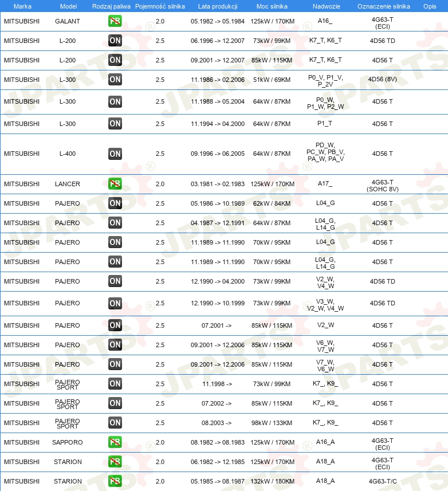This screenshot has width=448, height=491.
Task: Click the diesel ON icon for PAJERO 62kW row
Action: pyautogui.click(x=115, y=203)
